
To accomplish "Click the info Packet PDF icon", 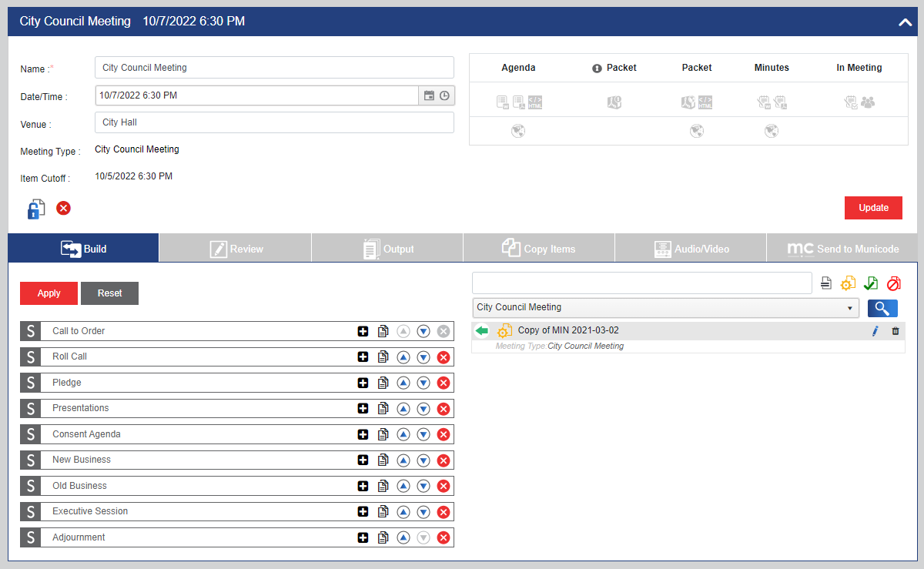I will click(614, 102).
